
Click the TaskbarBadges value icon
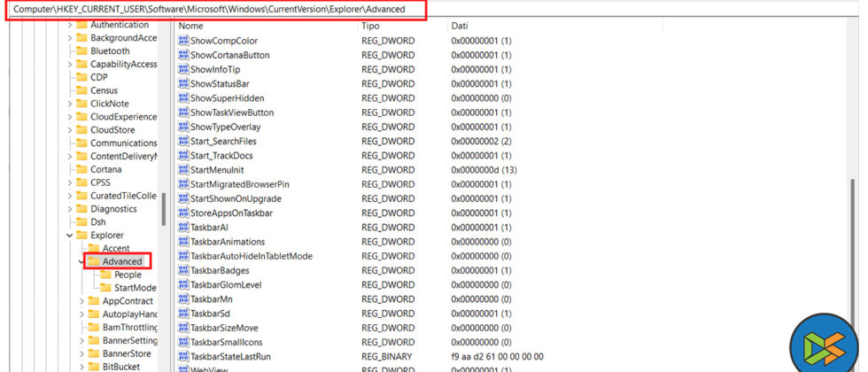(x=183, y=271)
